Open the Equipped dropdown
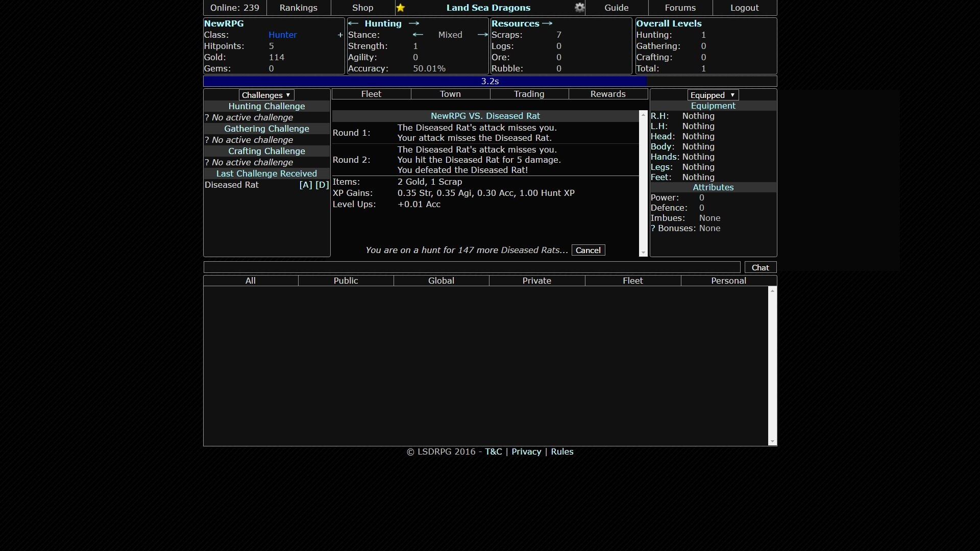Viewport: 980px width, 551px height. (713, 95)
